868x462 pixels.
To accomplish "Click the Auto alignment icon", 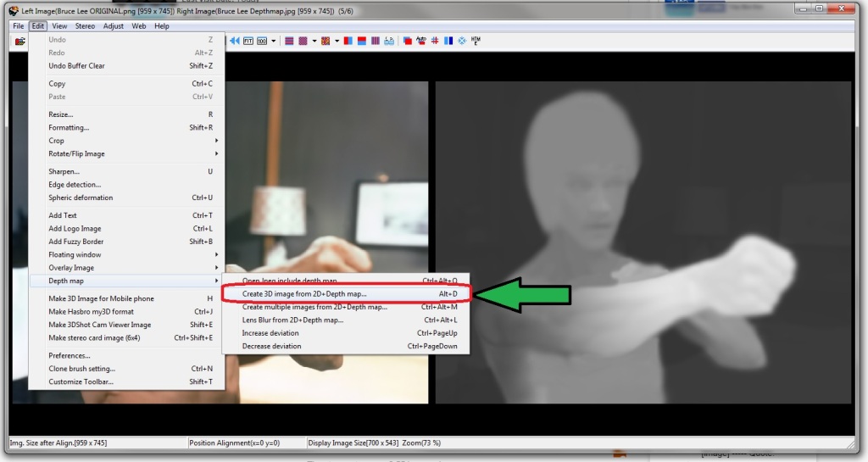I will point(421,41).
